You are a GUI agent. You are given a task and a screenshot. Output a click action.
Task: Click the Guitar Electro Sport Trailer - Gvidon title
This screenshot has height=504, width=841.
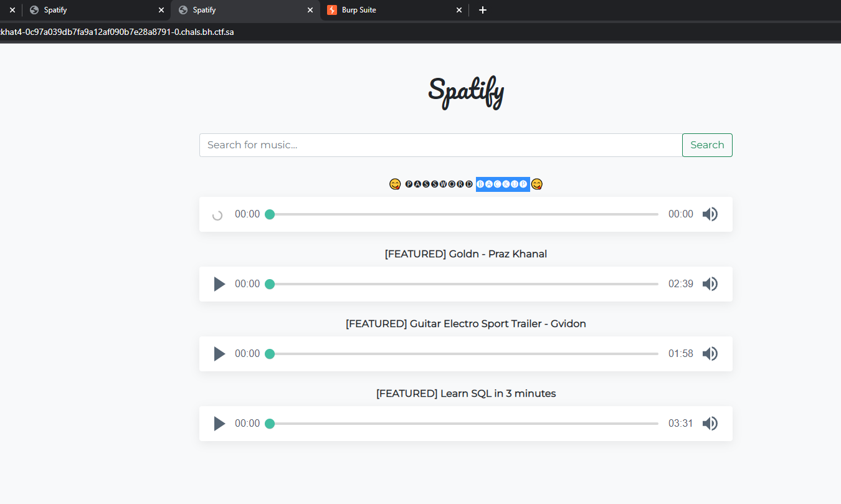pyautogui.click(x=466, y=323)
